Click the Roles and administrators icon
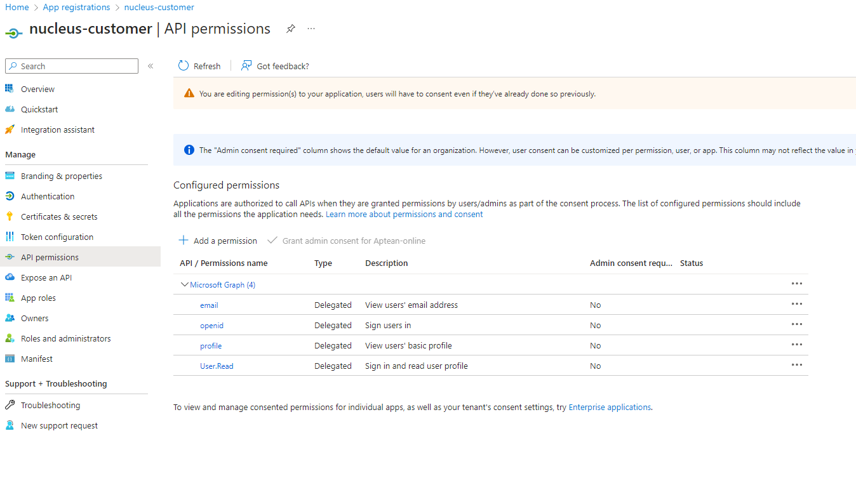Viewport: 856px width, 504px height. [10, 338]
